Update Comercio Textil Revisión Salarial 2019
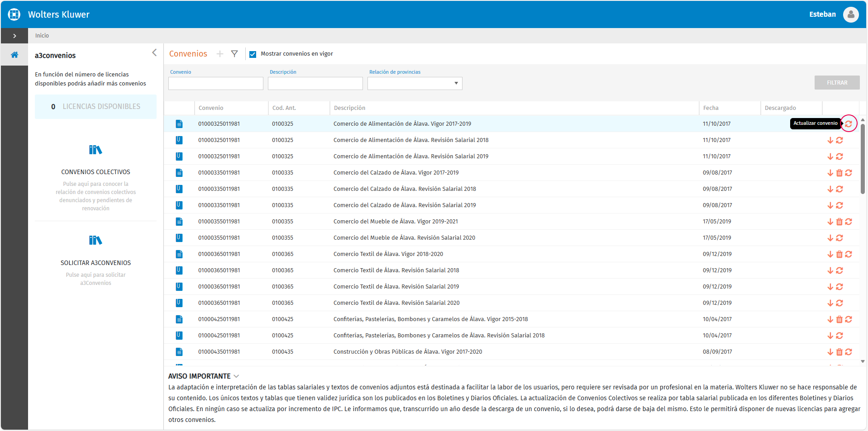The height and width of the screenshot is (431, 868). click(x=839, y=287)
